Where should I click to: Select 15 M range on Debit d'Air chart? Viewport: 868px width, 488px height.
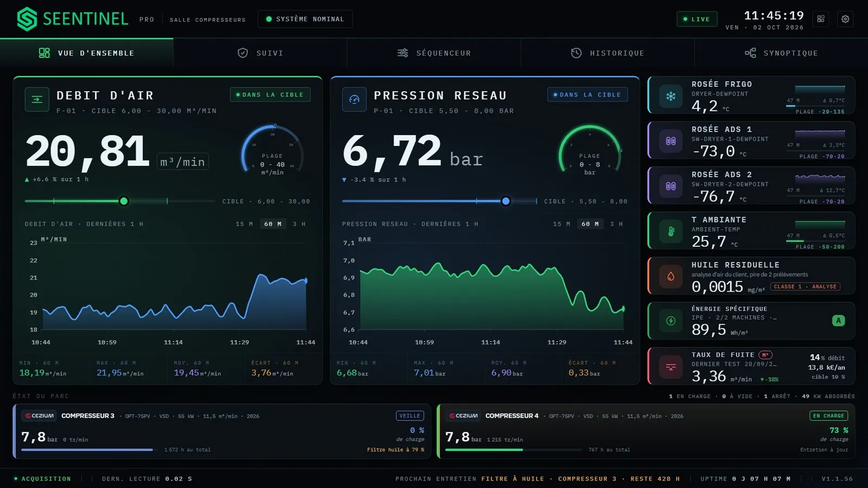click(x=244, y=224)
